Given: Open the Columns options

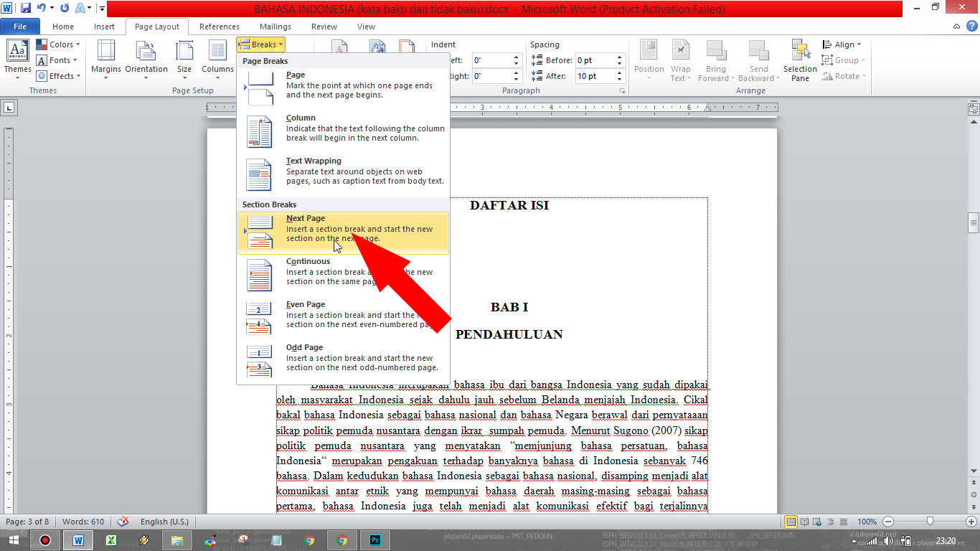Looking at the screenshot, I should tap(217, 59).
